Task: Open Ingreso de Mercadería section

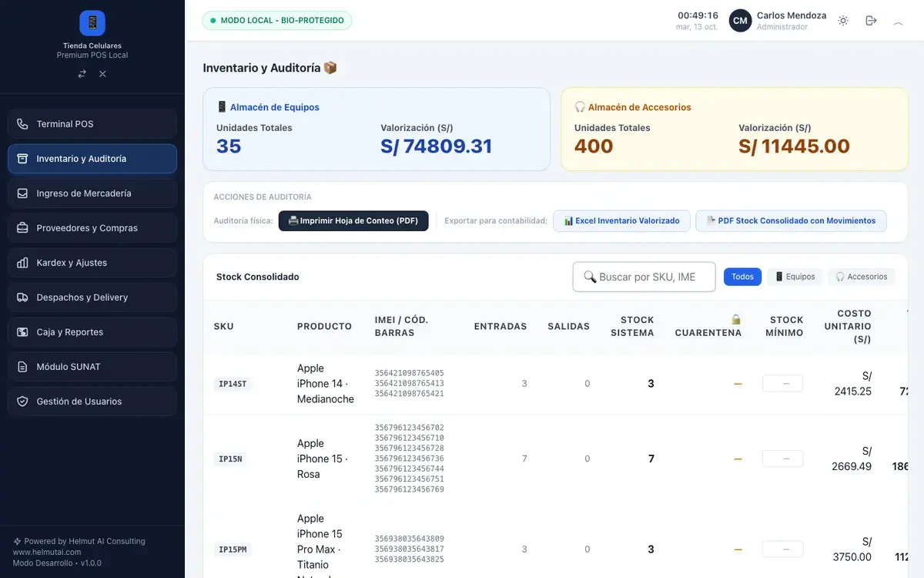Action: point(92,193)
